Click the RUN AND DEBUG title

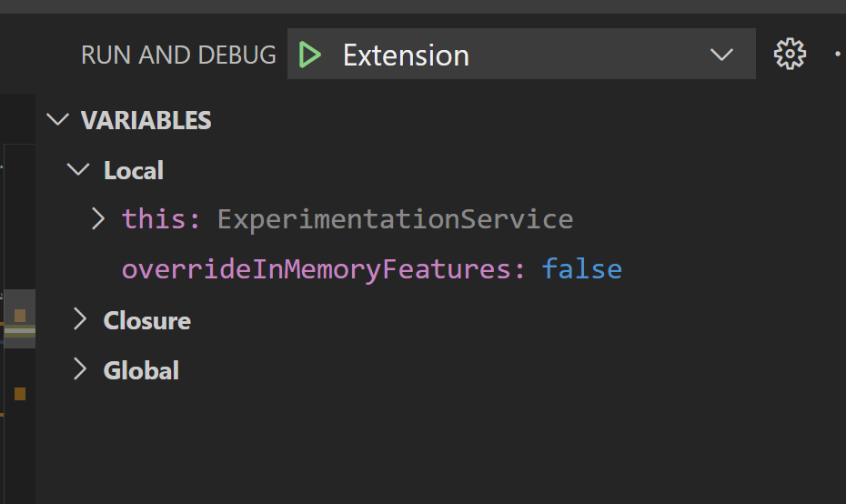[x=178, y=55]
